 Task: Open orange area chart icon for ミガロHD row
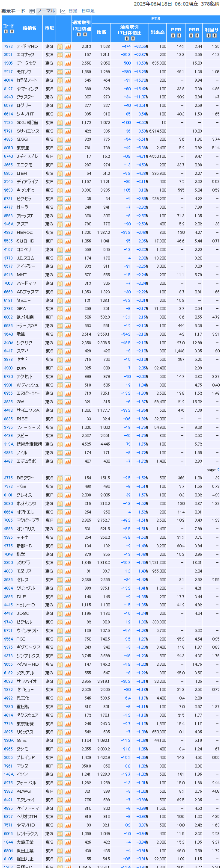[x=68, y=241]
